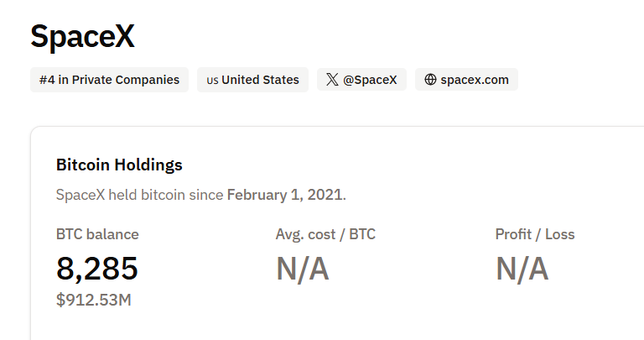Click the Bitcoin Holdings heading

tap(119, 165)
